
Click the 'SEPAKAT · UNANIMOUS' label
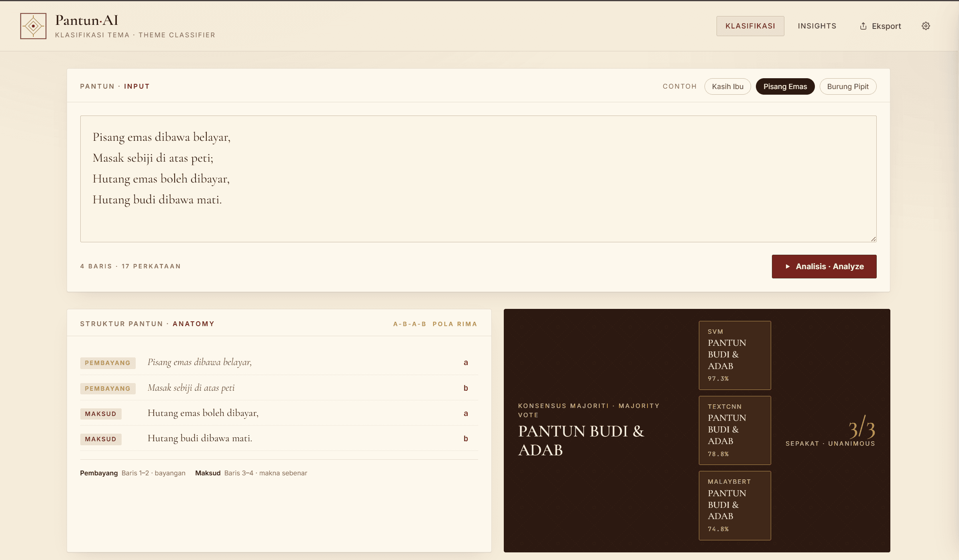830,444
